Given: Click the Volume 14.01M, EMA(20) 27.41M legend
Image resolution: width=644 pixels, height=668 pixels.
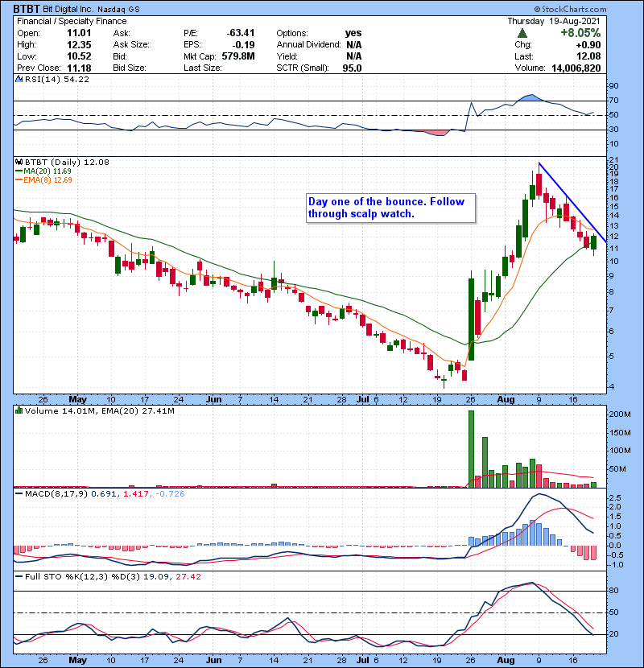Looking at the screenshot, I should point(99,411).
